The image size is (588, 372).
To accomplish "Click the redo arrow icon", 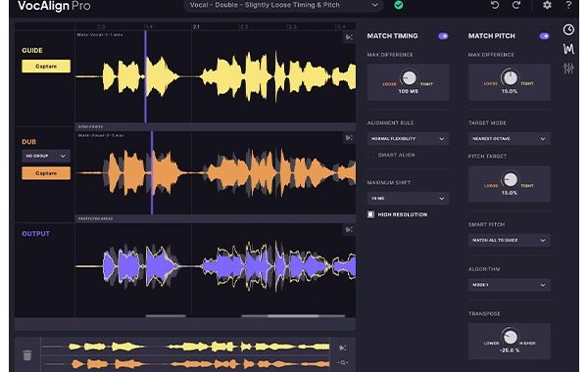I will click(x=516, y=5).
